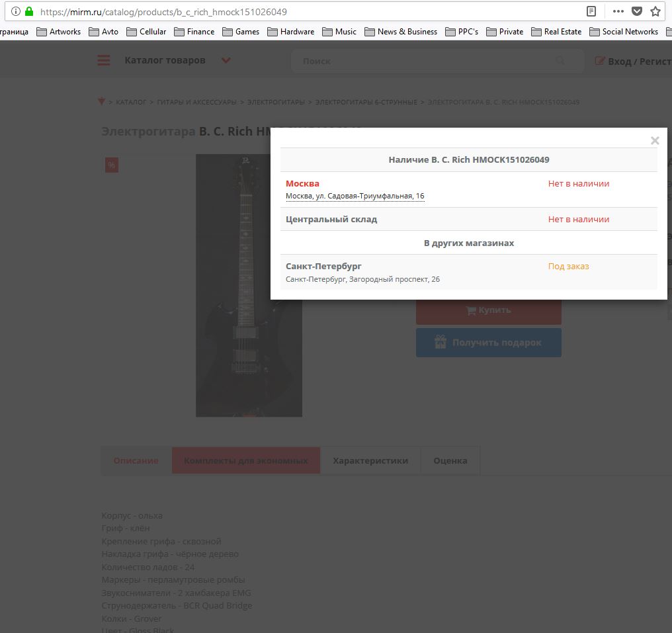This screenshot has height=633, width=672.
Task: Open Finance bookmarks folder
Action: [194, 32]
